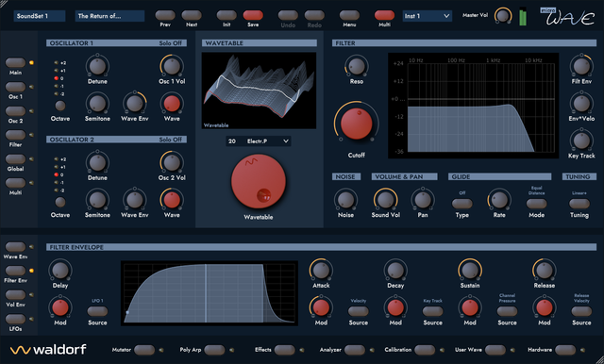Toggle the Effects switch

tap(285, 350)
